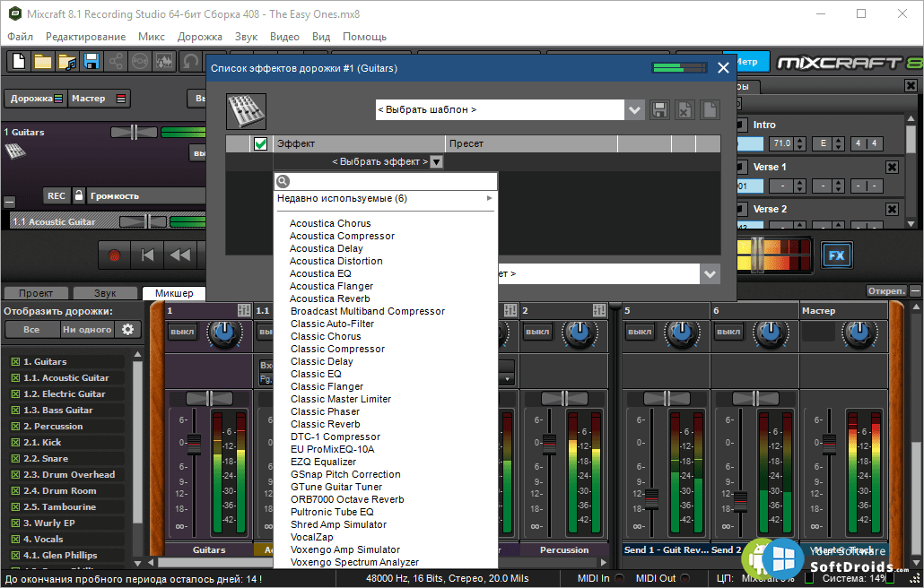Open the Файл menu
The image size is (924, 588).
coord(20,37)
